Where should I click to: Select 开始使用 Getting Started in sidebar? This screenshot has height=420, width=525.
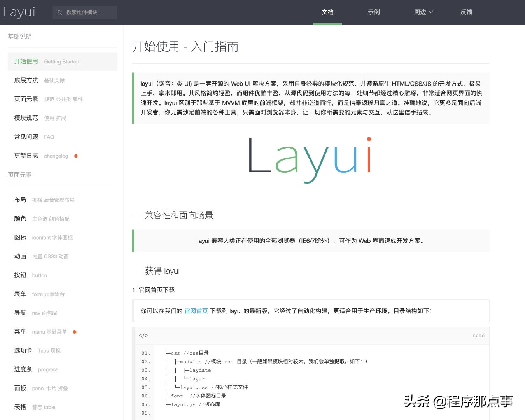pyautogui.click(x=62, y=61)
